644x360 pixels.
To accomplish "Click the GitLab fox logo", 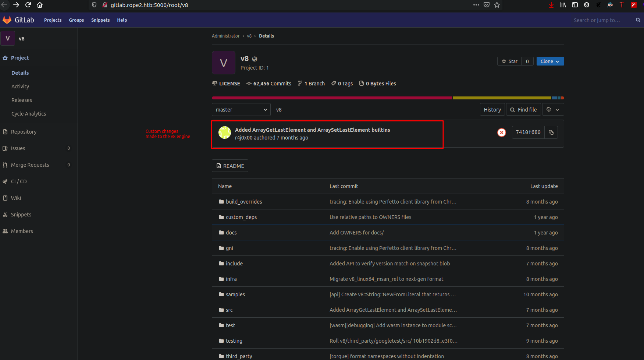I will click(7, 20).
